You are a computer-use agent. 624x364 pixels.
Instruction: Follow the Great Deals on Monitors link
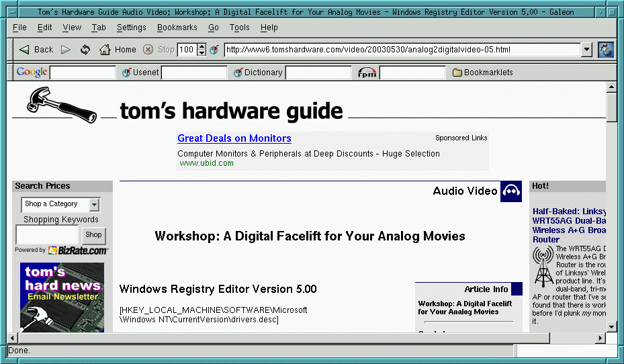click(x=234, y=138)
